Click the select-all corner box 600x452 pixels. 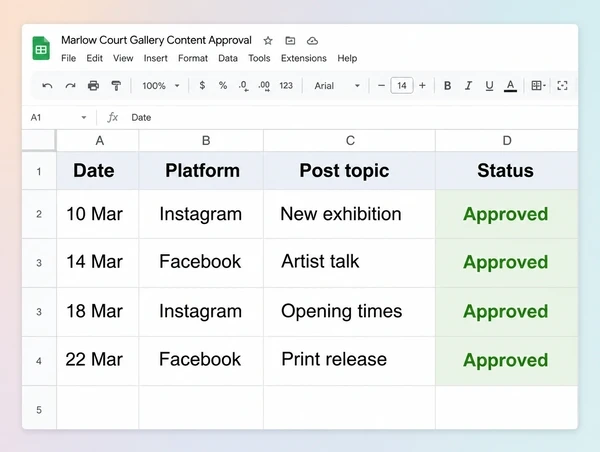pyautogui.click(x=39, y=140)
